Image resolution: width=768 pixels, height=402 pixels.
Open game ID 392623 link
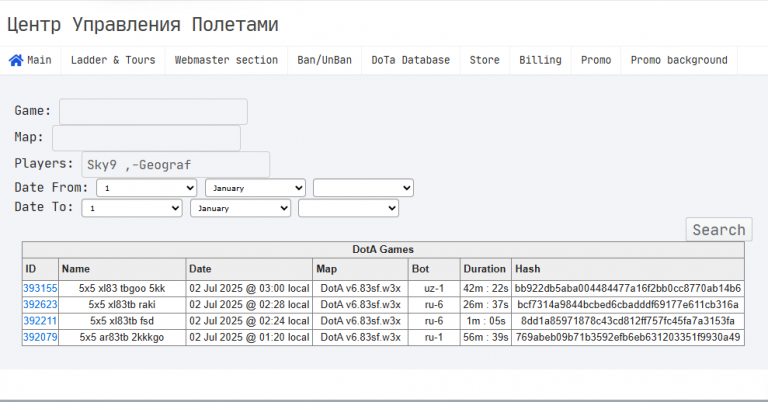[40, 305]
